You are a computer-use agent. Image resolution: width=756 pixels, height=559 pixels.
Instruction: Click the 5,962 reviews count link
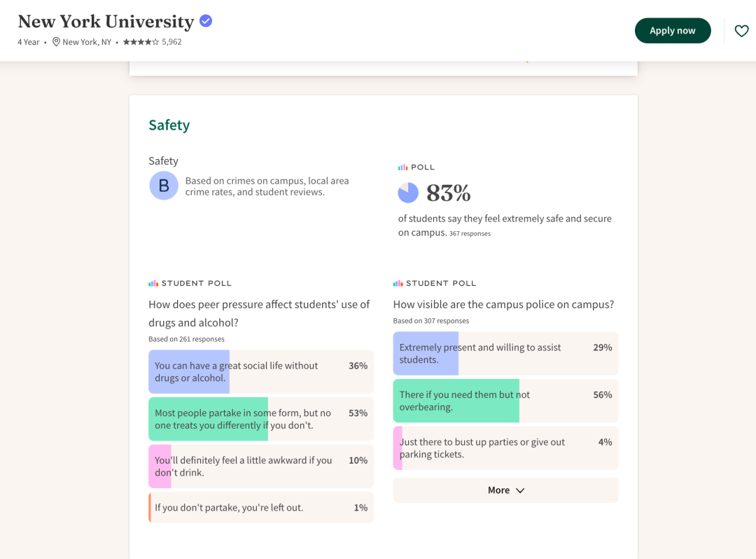[171, 42]
